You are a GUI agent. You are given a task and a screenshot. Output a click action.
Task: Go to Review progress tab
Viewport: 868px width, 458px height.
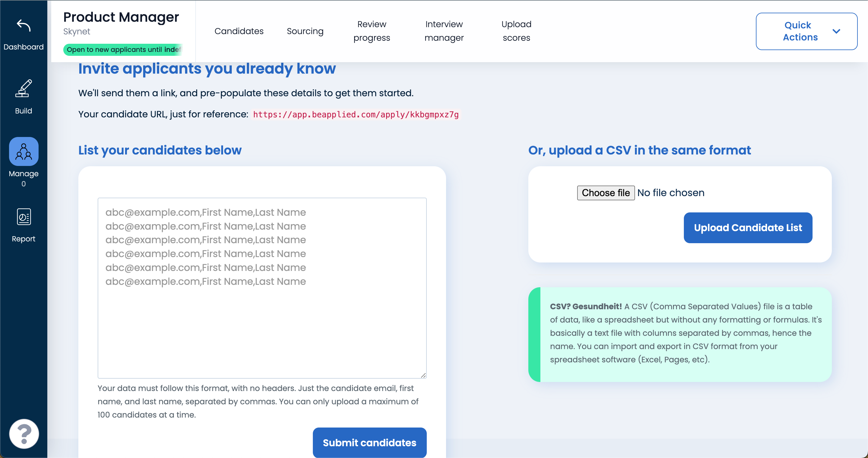[x=372, y=31]
